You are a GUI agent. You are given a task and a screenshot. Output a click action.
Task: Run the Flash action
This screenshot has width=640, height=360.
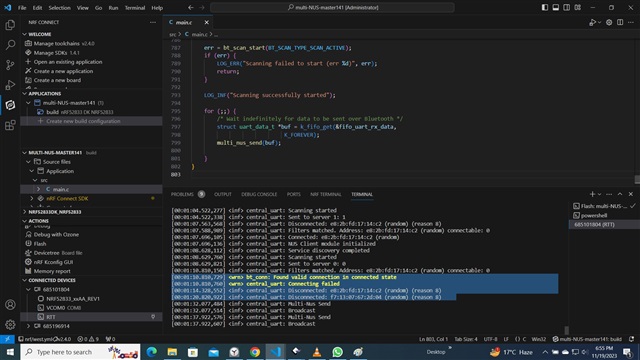tap(40, 244)
